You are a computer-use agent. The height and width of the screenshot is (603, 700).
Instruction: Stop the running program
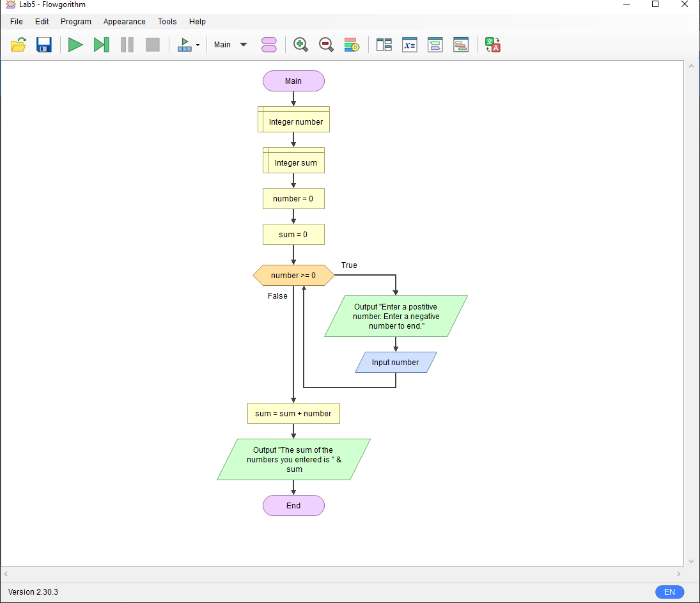[152, 45]
